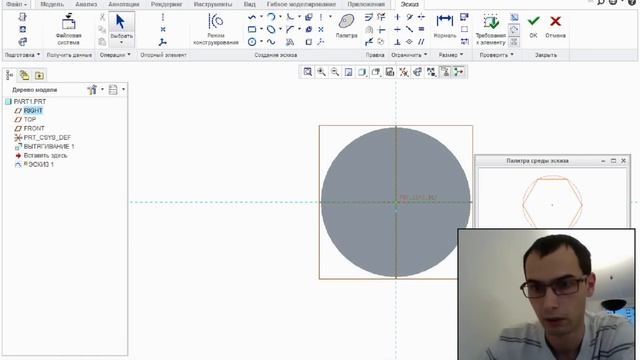
Task: Select the Ellipse sketch tool
Action: coord(271,29)
